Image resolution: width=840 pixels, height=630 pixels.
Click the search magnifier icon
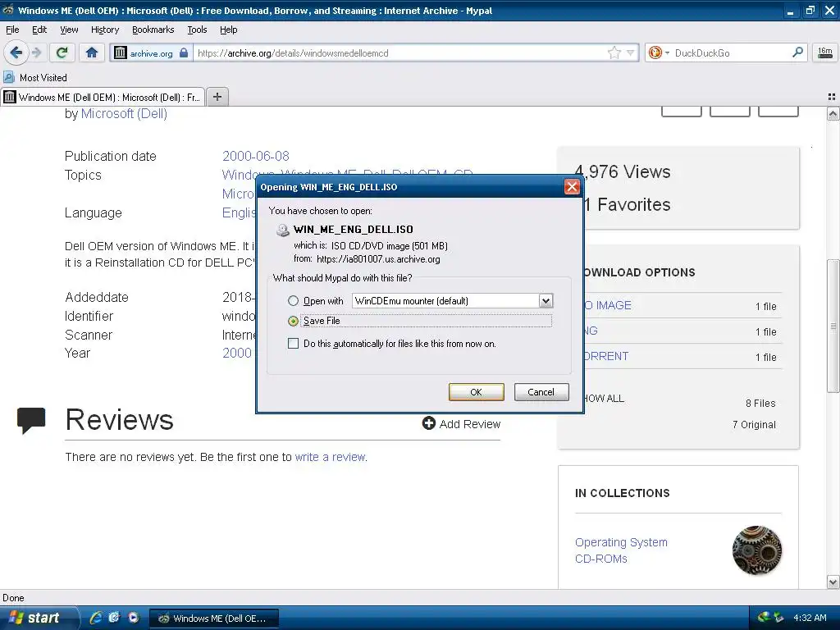[797, 52]
